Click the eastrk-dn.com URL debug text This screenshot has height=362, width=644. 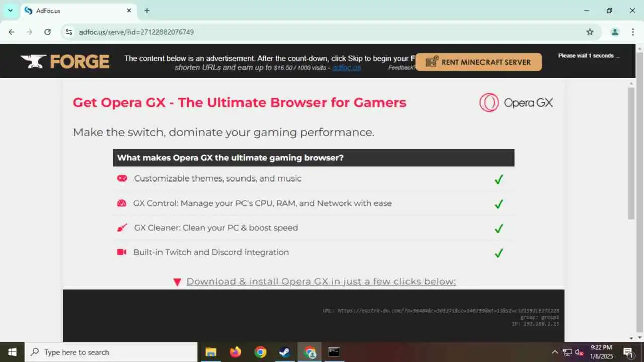tap(441, 311)
